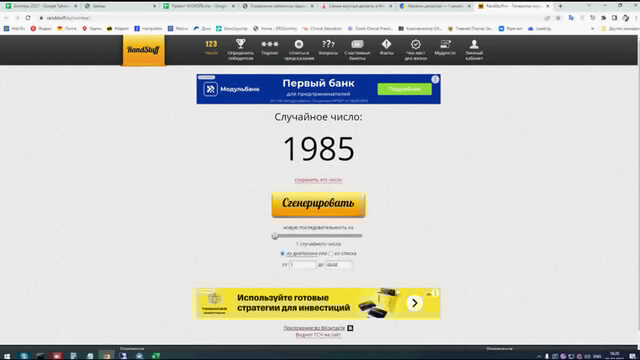Viewport: 640px width, 360px height.
Task: Select the 'из списка' radio option
Action: pyautogui.click(x=331, y=253)
